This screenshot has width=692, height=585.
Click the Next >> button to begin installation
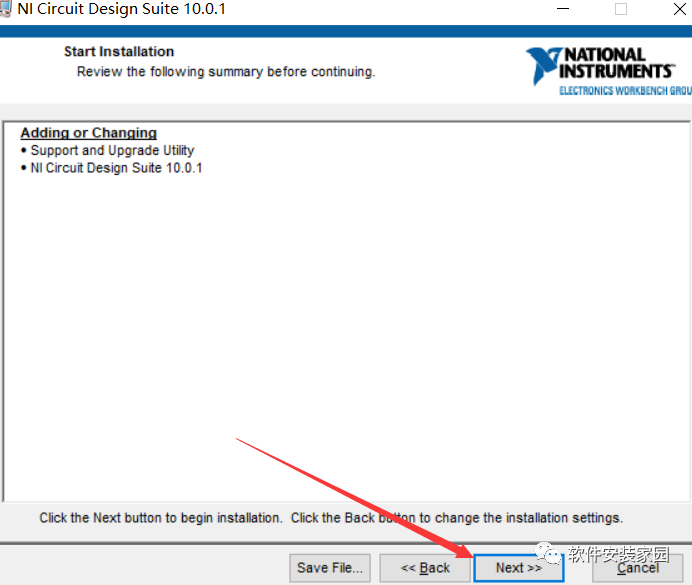[x=519, y=568]
